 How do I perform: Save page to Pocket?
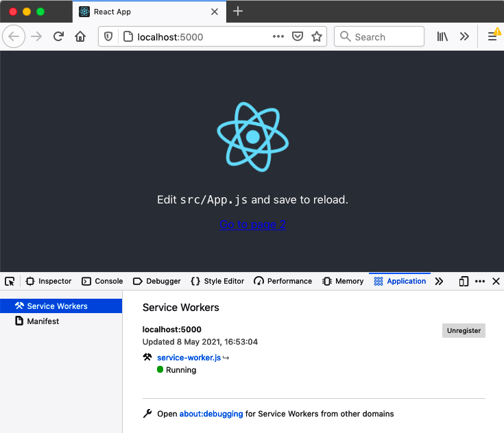(x=298, y=37)
